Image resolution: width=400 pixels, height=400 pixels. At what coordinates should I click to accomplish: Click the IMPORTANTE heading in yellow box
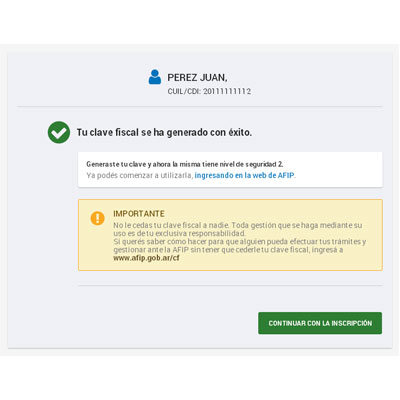139,214
